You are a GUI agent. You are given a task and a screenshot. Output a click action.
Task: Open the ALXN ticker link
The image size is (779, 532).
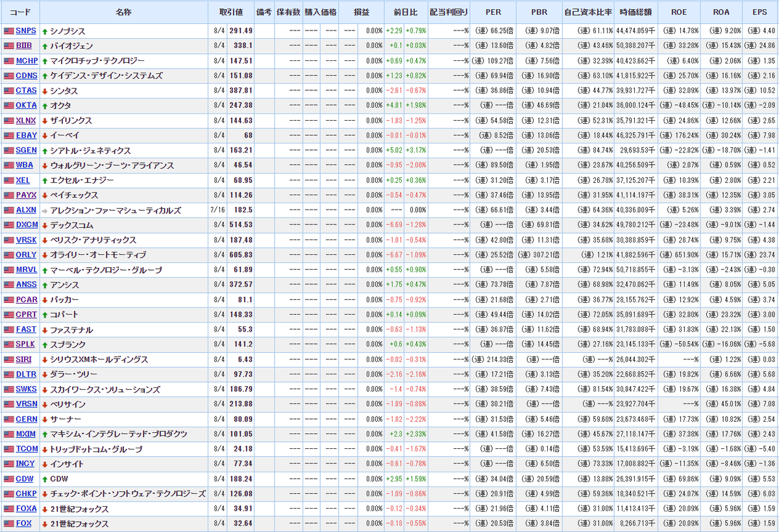(27, 210)
